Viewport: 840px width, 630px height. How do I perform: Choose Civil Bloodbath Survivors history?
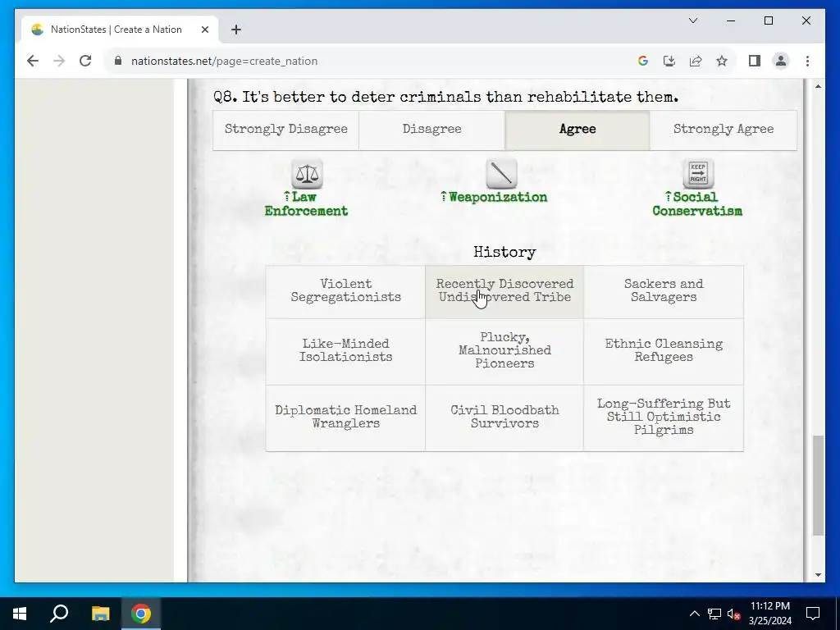(x=504, y=418)
